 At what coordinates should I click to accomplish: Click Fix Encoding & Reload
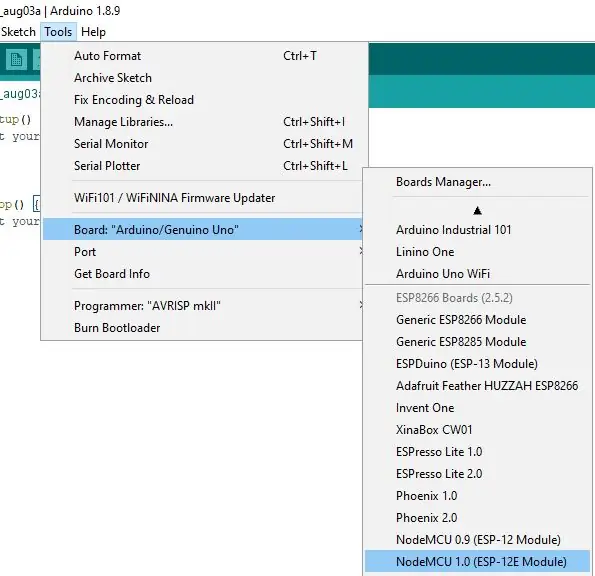click(204, 100)
